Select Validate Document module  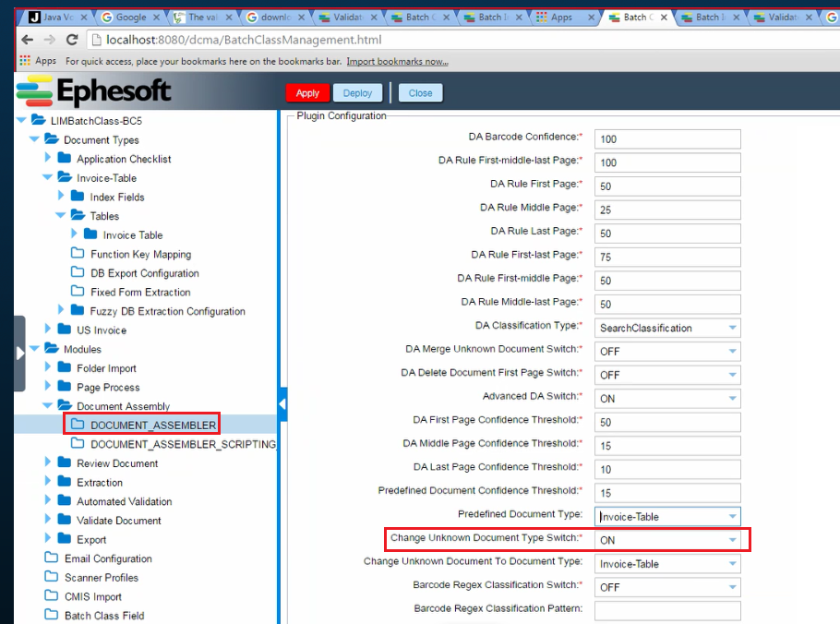click(x=119, y=521)
